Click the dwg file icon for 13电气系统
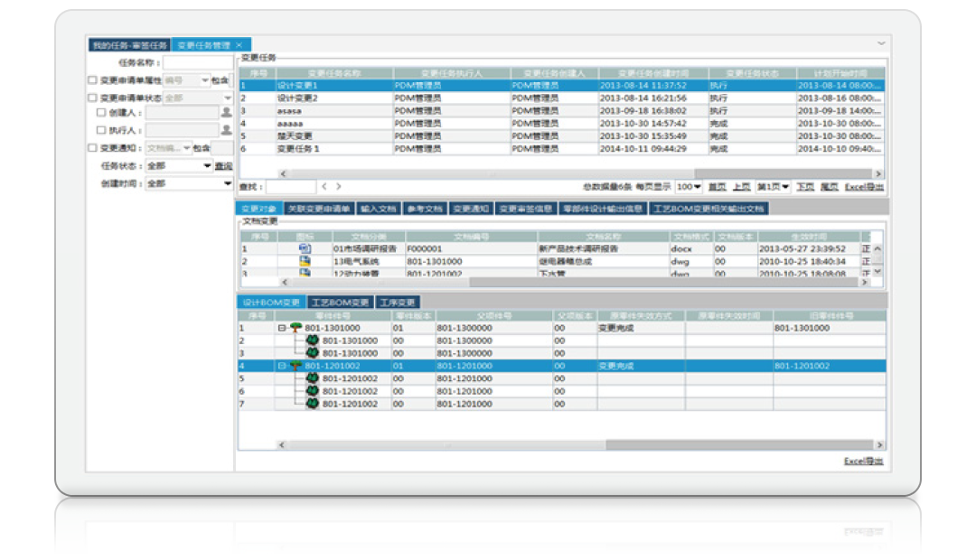Screen dimensions: 976x560 [305, 261]
